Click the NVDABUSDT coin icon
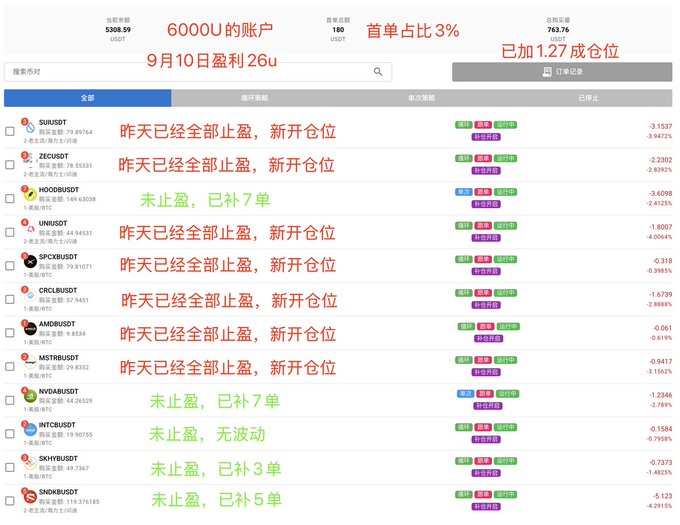The image size is (680, 525). click(x=30, y=396)
